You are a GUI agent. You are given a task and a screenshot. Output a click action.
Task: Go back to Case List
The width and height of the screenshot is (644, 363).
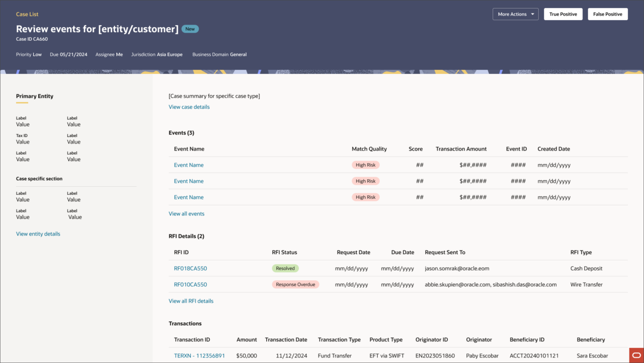point(27,14)
